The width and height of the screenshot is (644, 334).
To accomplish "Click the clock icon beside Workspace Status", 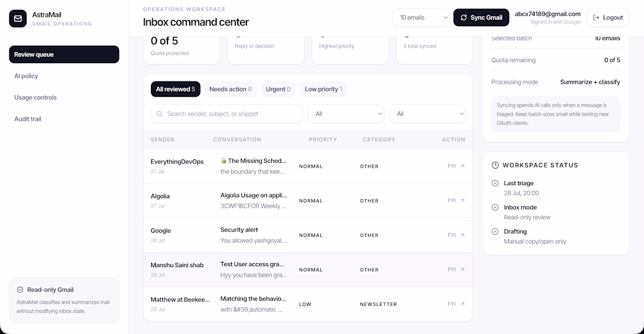I will pyautogui.click(x=495, y=165).
